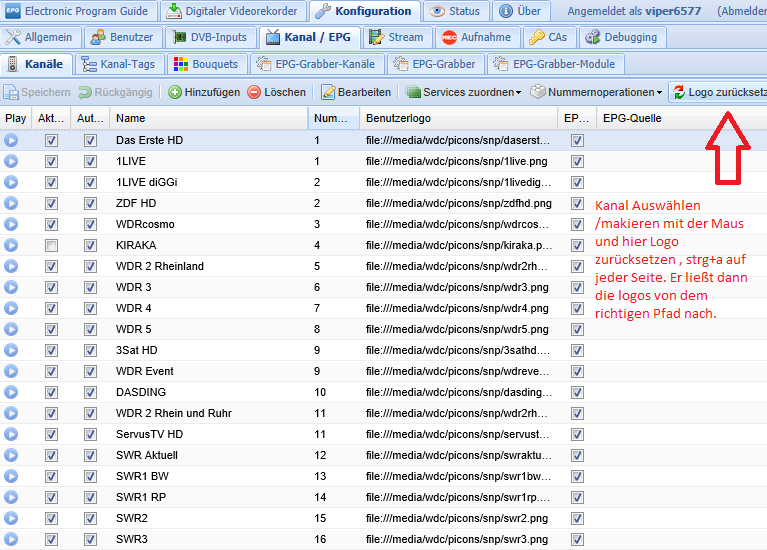767x550 pixels.
Task: Toggle EPG checkbox for Das Erste HD
Action: [x=577, y=140]
